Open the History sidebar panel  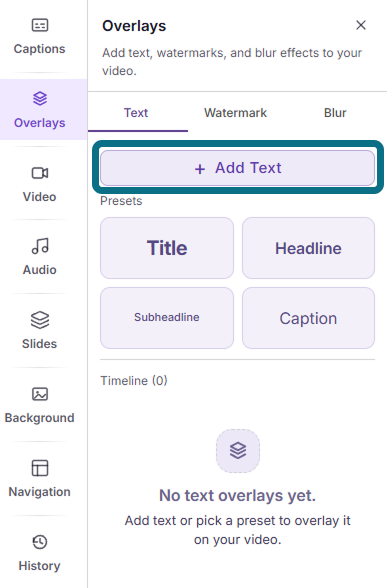coord(39,553)
